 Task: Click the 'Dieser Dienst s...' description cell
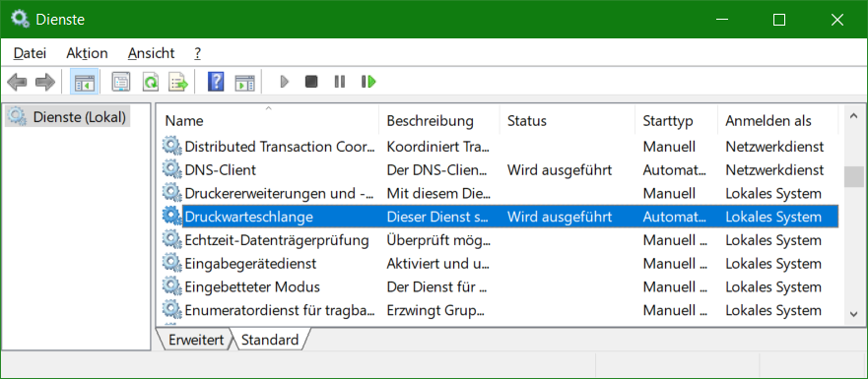coord(437,217)
